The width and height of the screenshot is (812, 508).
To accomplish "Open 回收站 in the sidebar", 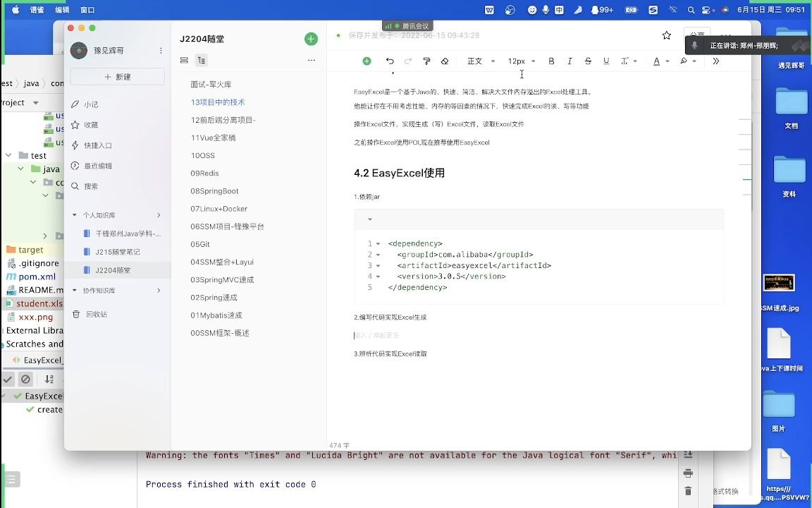I will 94,315.
